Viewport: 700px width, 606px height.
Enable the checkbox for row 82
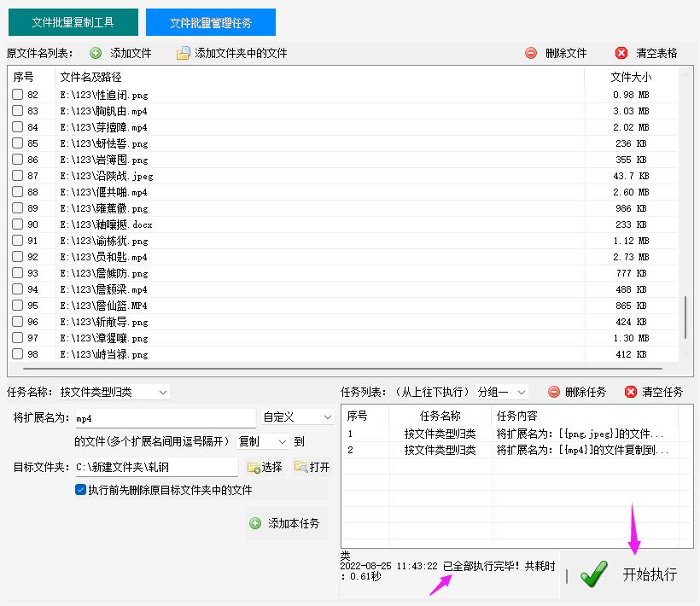pos(15,95)
